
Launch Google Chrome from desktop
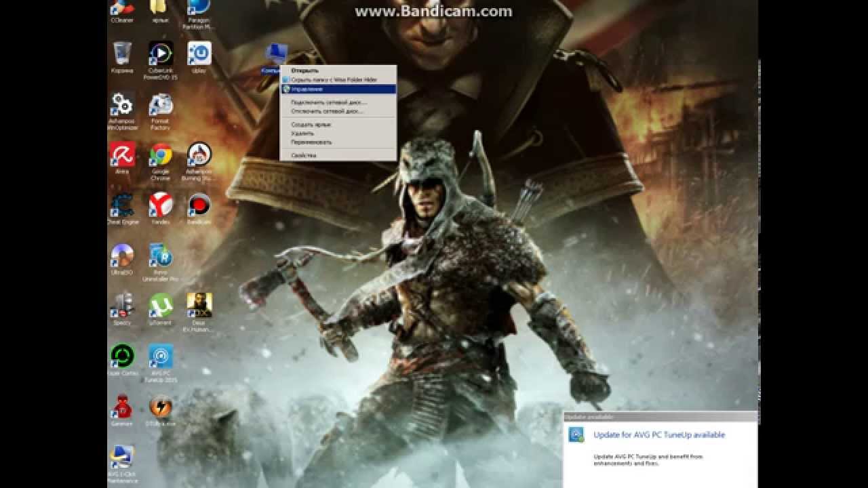pyautogui.click(x=161, y=161)
